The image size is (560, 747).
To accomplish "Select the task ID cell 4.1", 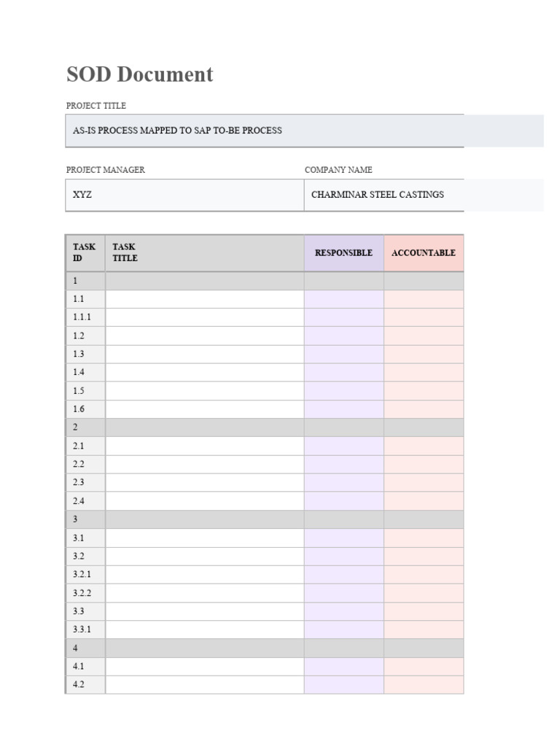I will pos(85,666).
